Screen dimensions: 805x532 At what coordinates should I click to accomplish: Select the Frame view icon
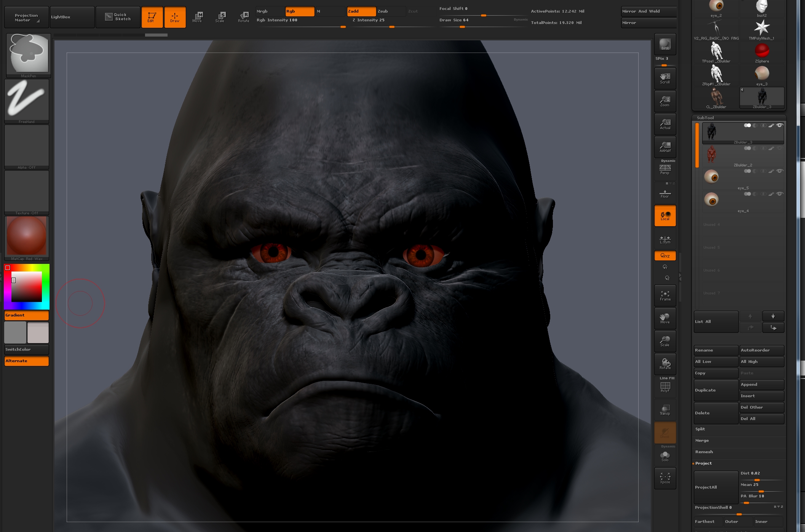pyautogui.click(x=665, y=296)
